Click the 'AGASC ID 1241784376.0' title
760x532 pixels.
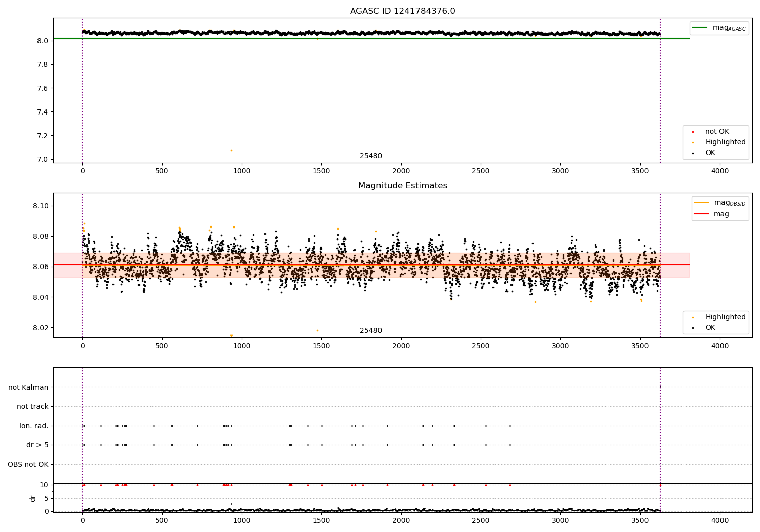click(402, 11)
